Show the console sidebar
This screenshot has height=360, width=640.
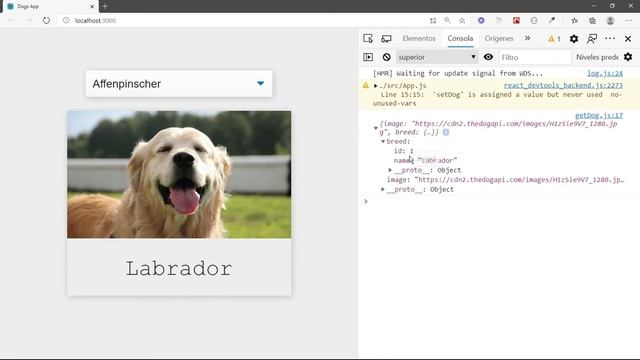(368, 57)
